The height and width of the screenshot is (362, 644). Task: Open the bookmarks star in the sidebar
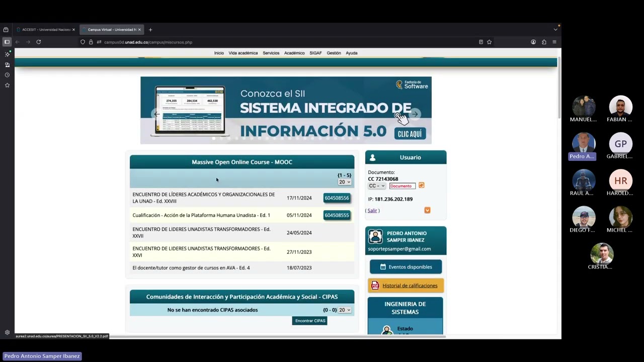(x=7, y=85)
